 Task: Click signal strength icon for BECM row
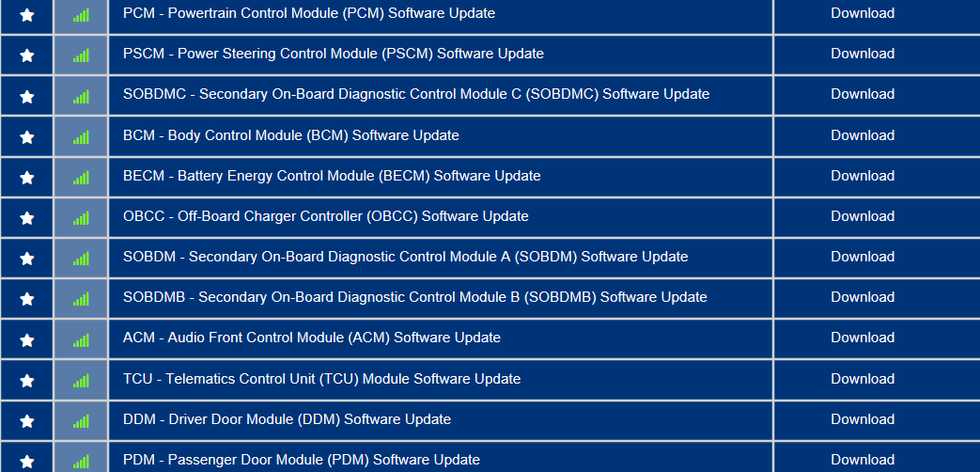point(81,178)
